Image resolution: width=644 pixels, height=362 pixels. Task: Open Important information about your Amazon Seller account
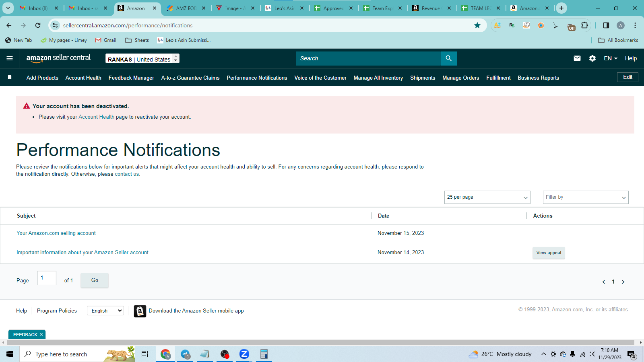click(x=83, y=253)
